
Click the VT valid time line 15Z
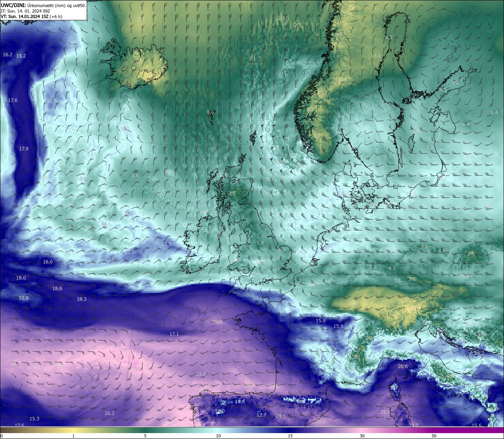pos(31,17)
